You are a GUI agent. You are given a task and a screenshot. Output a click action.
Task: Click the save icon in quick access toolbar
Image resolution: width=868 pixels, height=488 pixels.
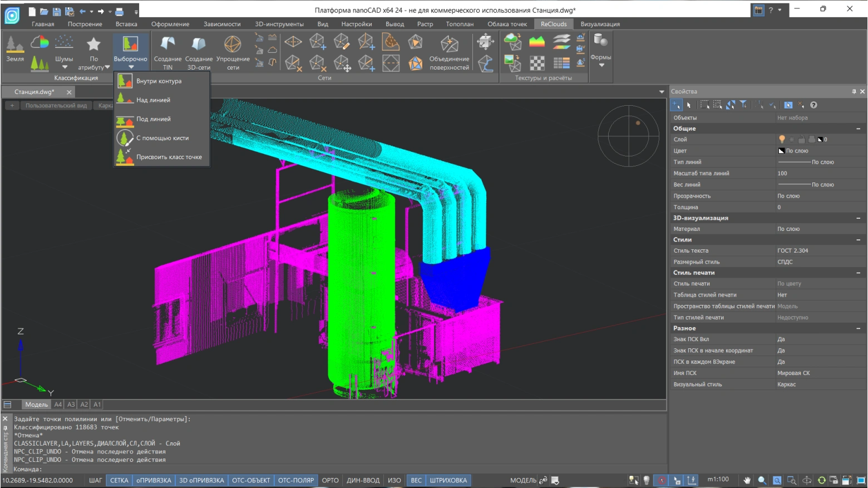[57, 11]
